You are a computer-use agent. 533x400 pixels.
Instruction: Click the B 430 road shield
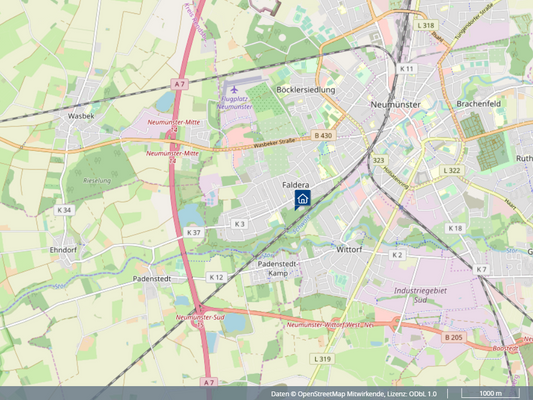click(x=323, y=135)
